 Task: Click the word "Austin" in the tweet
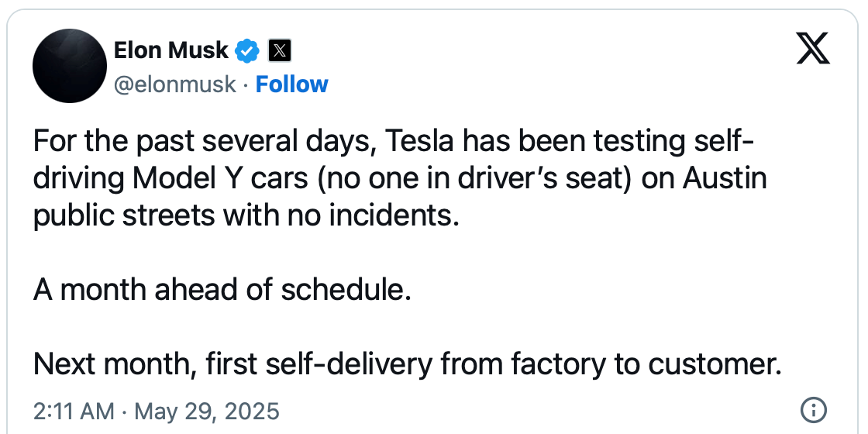(724, 179)
